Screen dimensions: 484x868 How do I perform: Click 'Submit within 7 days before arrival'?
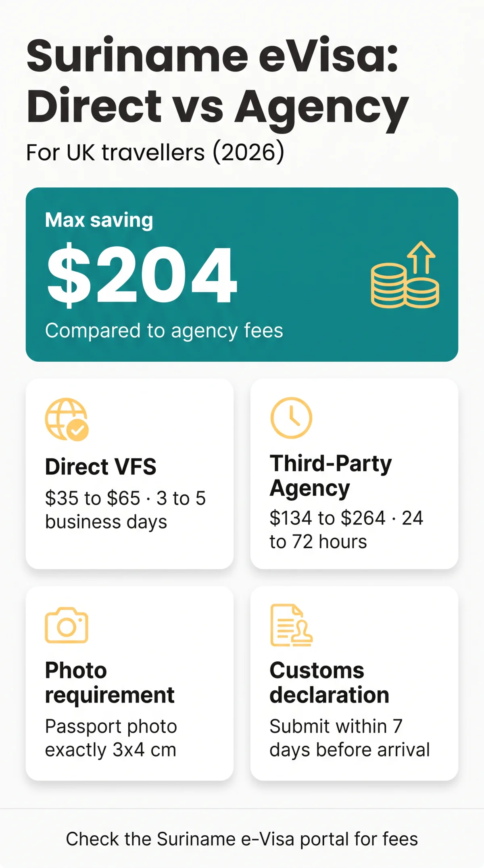350,738
